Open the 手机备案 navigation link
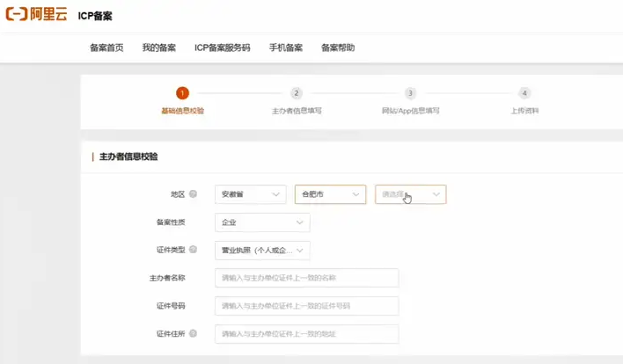Viewport: 623px width, 364px height. click(x=286, y=47)
